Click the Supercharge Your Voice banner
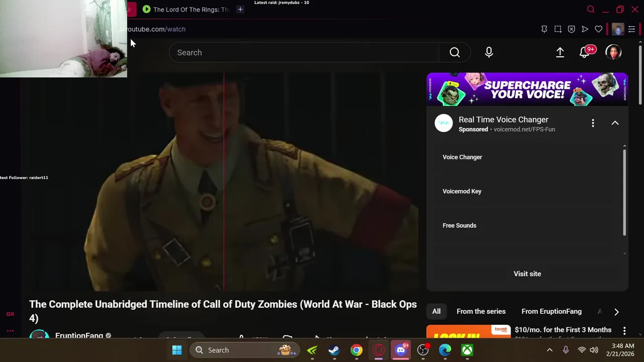Image resolution: width=644 pixels, height=362 pixels. tap(527, 89)
